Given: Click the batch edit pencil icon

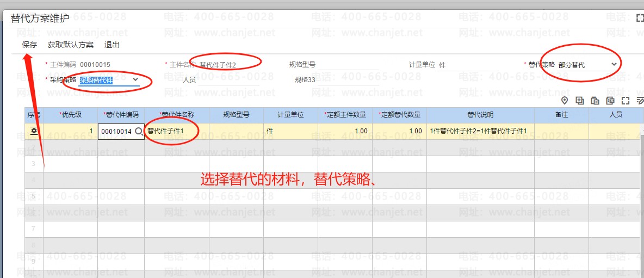Looking at the screenshot, I should coord(640,101).
